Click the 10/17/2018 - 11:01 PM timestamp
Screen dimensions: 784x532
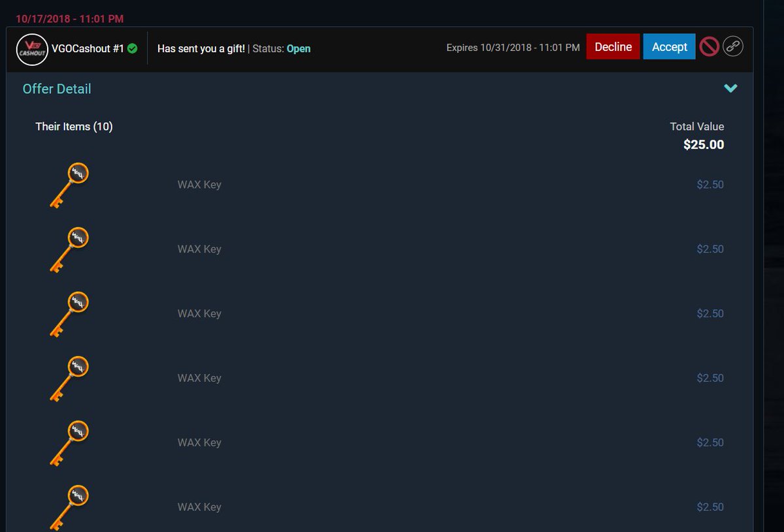[69, 20]
